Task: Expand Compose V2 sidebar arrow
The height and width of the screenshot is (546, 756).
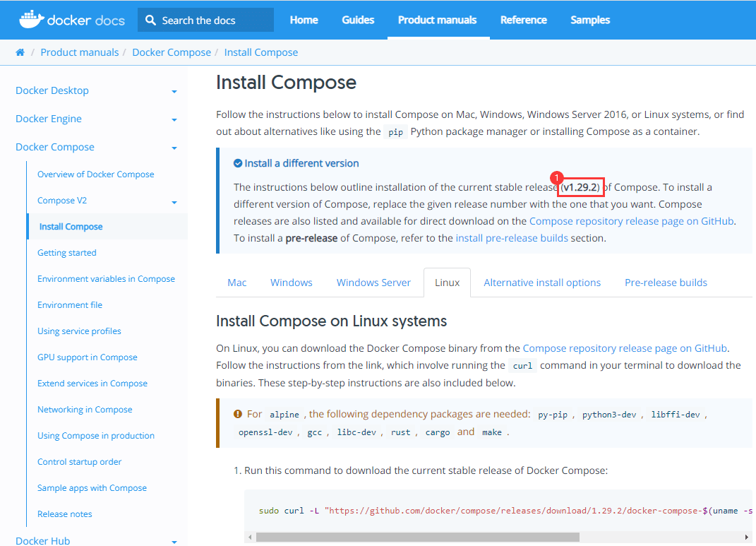Action: tap(174, 202)
